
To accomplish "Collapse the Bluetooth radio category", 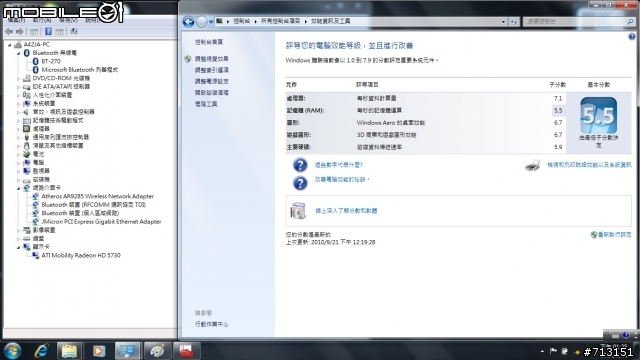I will [18, 53].
